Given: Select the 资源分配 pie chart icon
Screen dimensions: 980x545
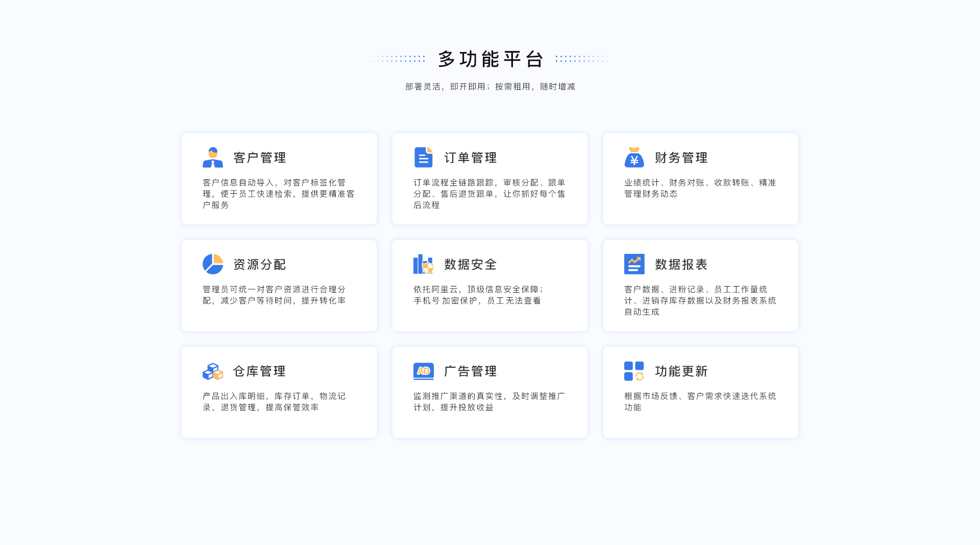Looking at the screenshot, I should [212, 264].
